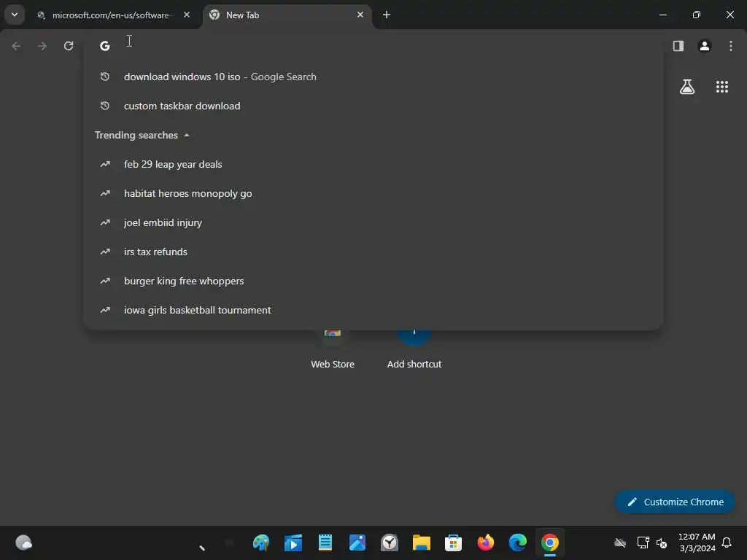Click Chrome icon in taskbar

550,542
